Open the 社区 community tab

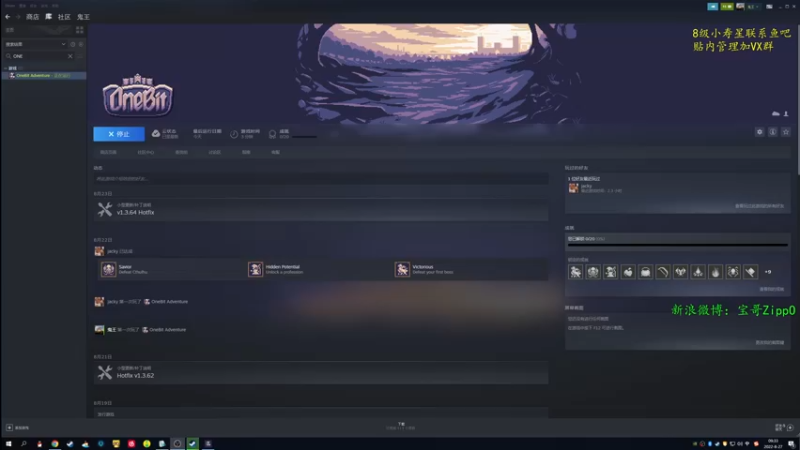(64, 17)
